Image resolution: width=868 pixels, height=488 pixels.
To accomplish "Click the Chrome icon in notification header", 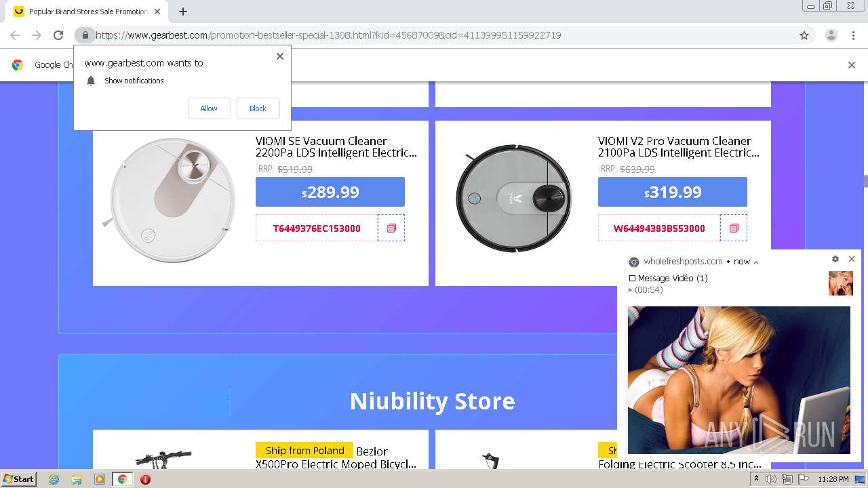I will pos(634,262).
